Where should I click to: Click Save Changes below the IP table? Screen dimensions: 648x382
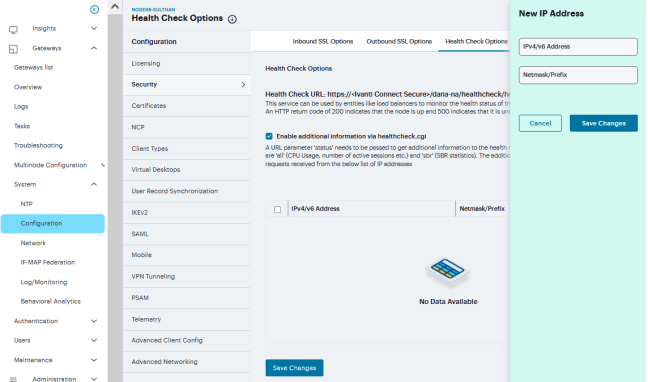coord(294,368)
